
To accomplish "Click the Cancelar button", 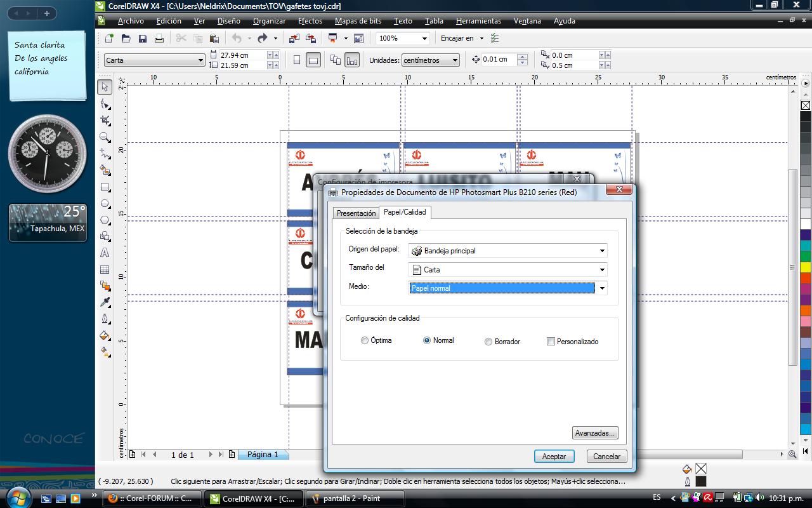I will pos(607,457).
